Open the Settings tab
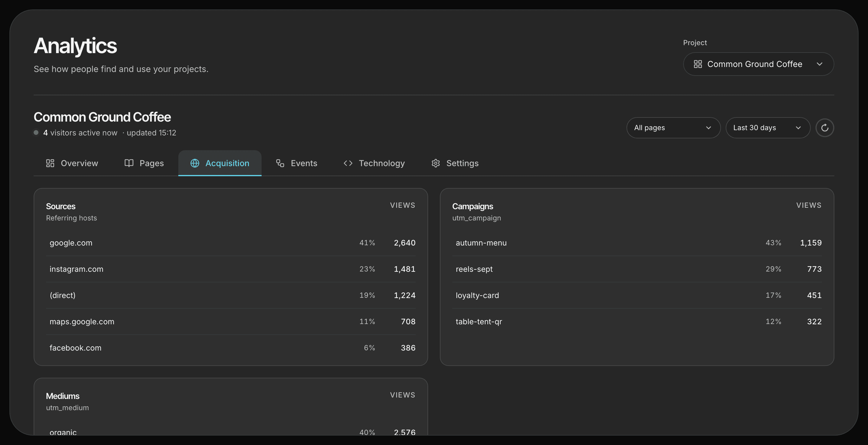 click(455, 163)
